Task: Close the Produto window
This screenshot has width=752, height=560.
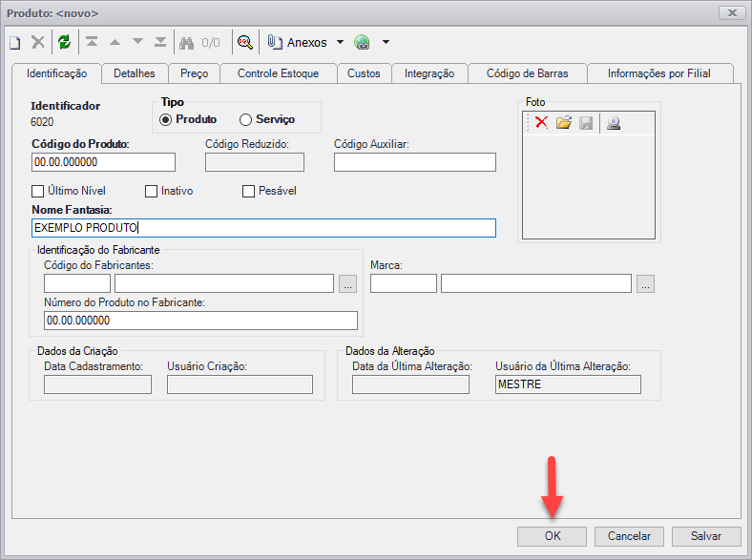Action: tap(732, 13)
